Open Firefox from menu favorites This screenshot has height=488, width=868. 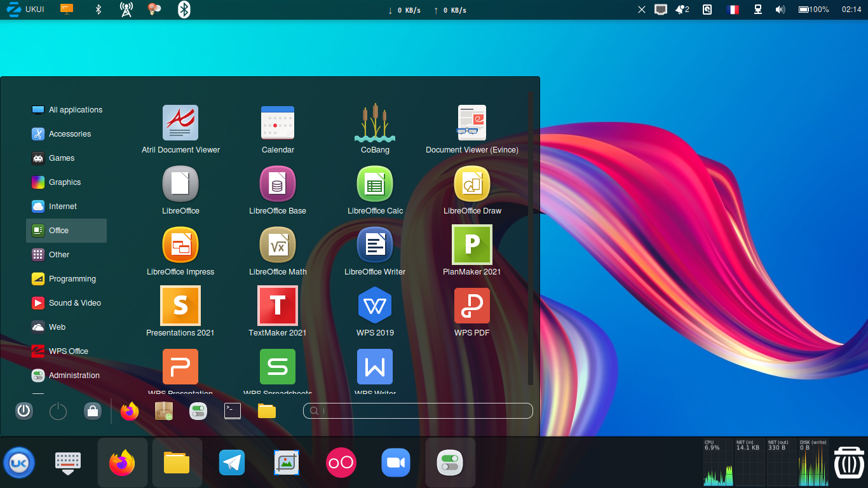click(x=130, y=411)
